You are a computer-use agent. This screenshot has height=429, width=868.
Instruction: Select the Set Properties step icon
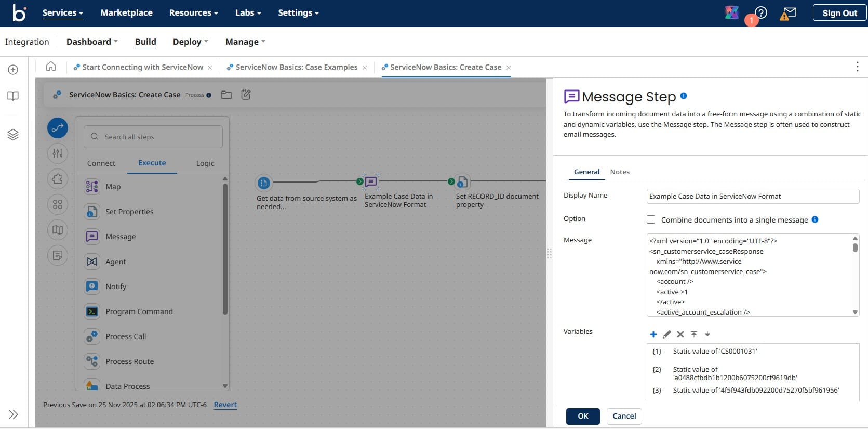92,212
